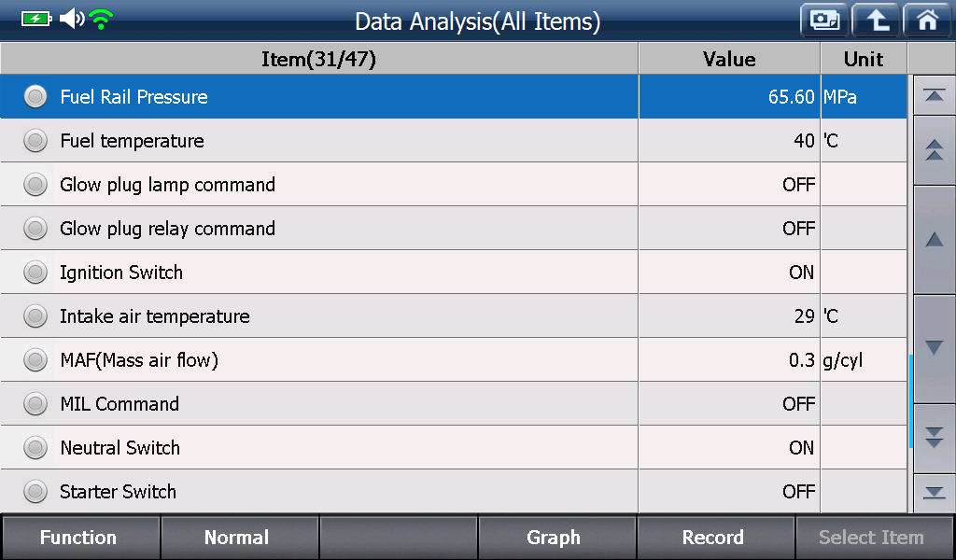Select the Ignition Switch radio button
The height and width of the screenshot is (560, 956).
[35, 273]
